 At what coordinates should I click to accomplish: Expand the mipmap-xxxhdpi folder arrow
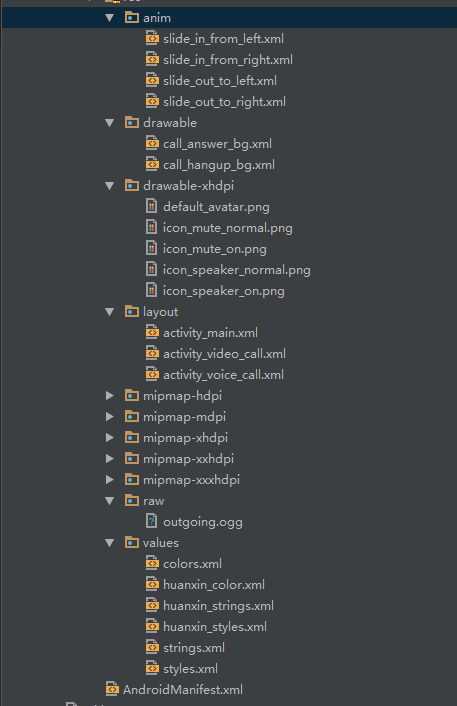[x=109, y=480]
